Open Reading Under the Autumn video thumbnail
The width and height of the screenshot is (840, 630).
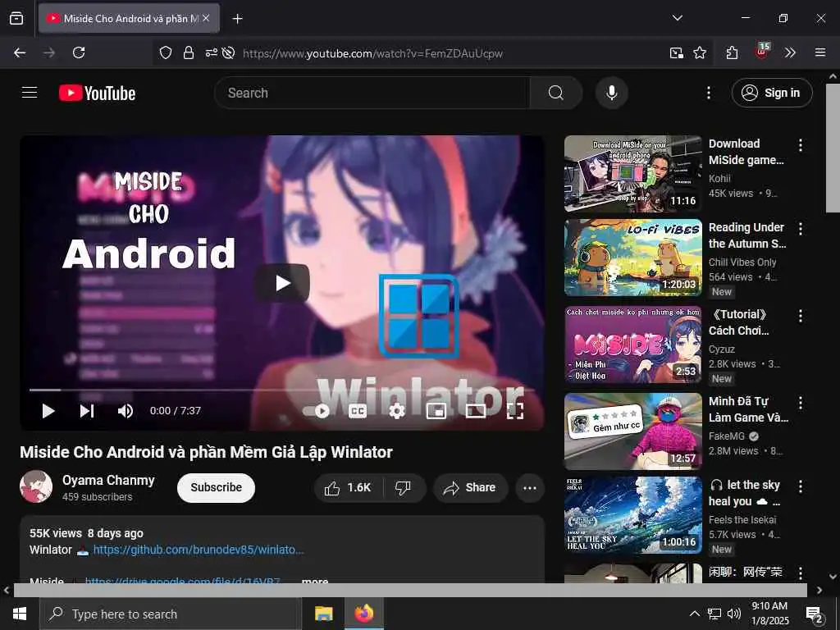[632, 257]
